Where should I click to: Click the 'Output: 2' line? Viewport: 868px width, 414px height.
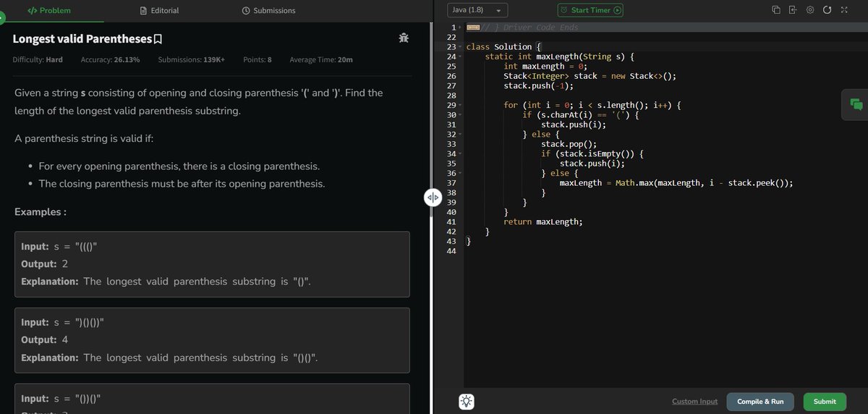(x=44, y=264)
